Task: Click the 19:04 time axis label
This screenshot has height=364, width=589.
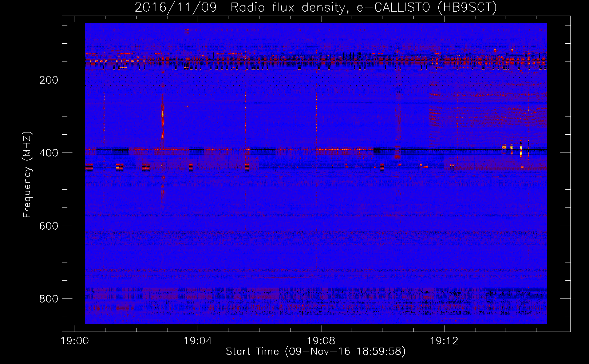Action: pyautogui.click(x=198, y=341)
